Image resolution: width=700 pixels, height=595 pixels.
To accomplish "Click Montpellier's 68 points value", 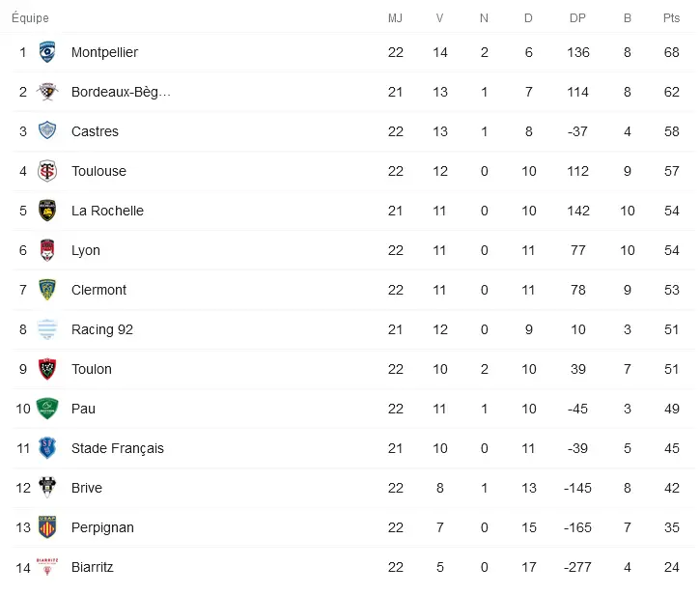I will 671,52.
